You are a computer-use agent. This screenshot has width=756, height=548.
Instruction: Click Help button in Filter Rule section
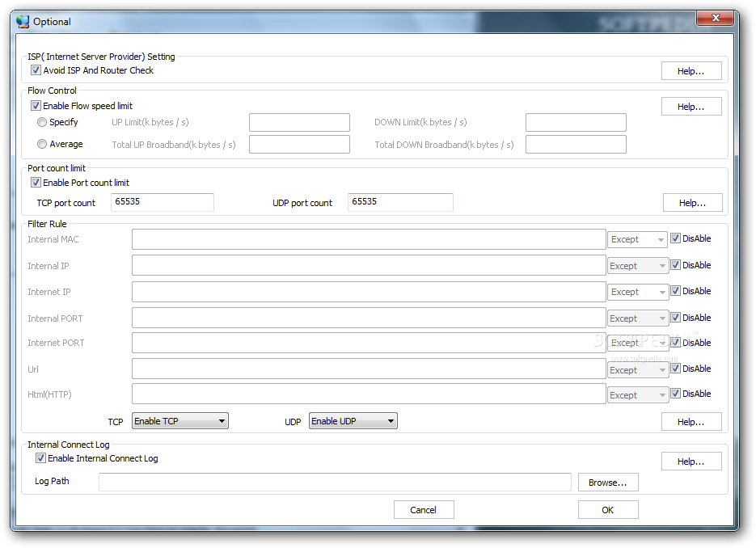691,422
